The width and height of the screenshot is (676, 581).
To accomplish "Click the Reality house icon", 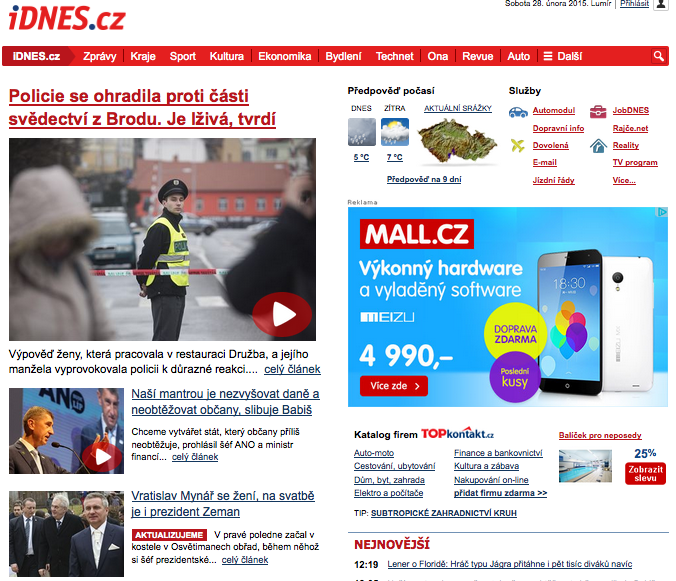I will pyautogui.click(x=598, y=146).
